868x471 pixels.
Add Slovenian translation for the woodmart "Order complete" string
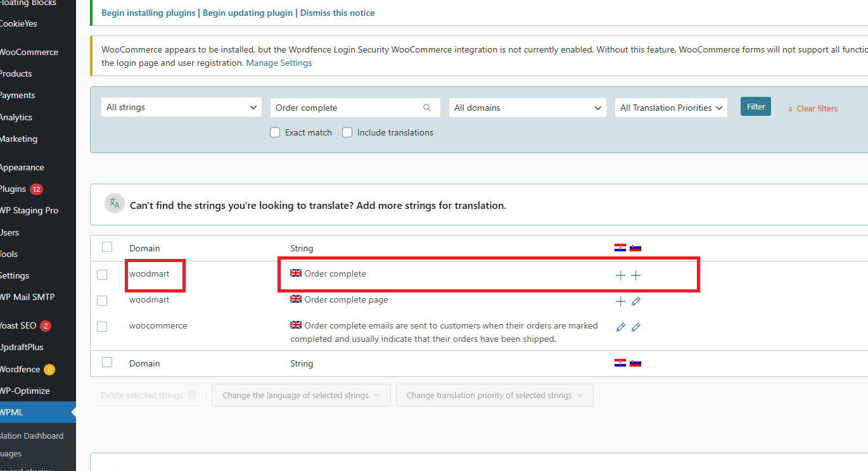coord(636,275)
